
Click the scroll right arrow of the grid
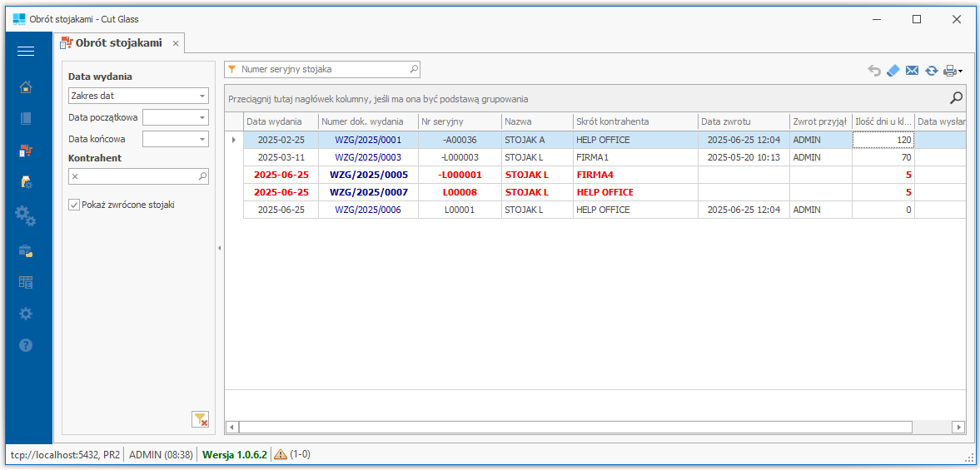(x=958, y=427)
